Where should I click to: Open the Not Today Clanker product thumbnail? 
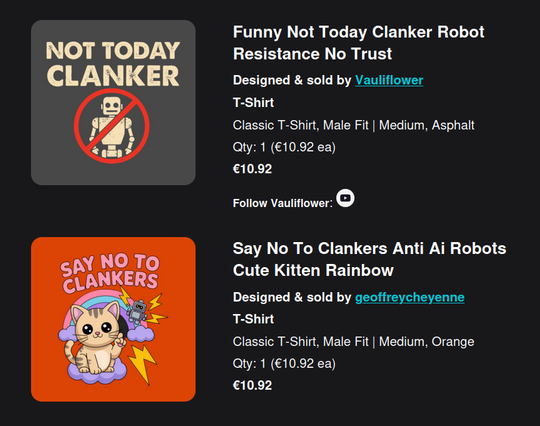113,102
